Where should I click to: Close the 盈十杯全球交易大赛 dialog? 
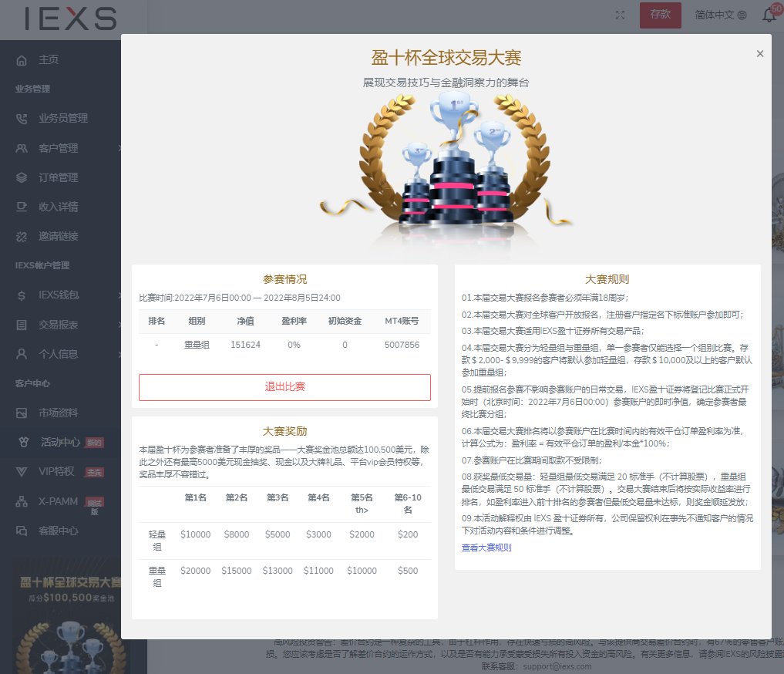(760, 53)
